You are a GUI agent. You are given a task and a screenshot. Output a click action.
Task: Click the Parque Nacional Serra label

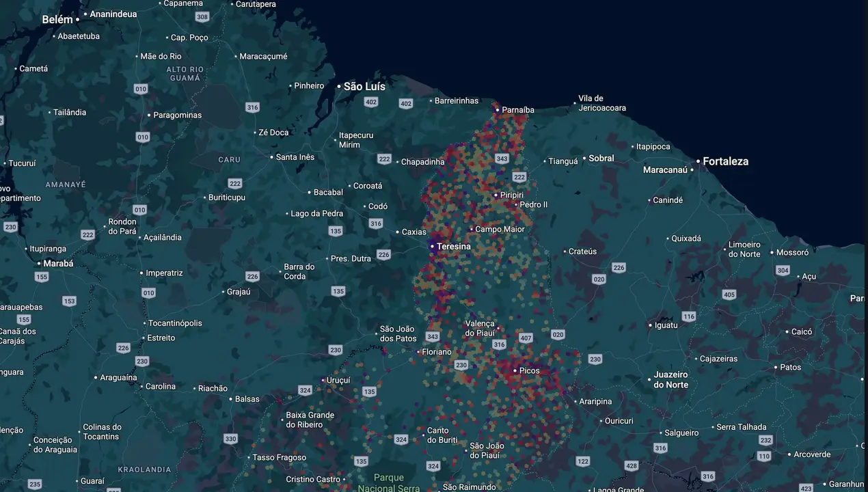click(389, 483)
